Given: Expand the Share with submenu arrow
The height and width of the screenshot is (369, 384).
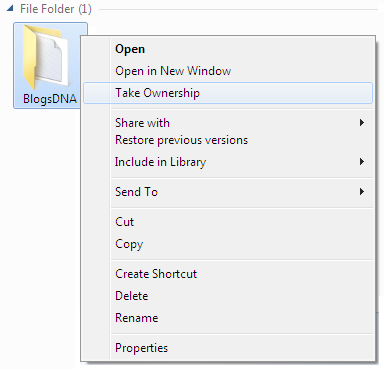Looking at the screenshot, I should [x=362, y=123].
